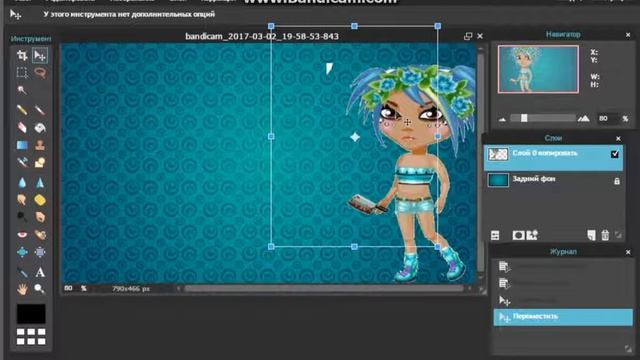The width and height of the screenshot is (640, 360).
Task: Click the bottom-left transform handle
Action: pyautogui.click(x=271, y=247)
